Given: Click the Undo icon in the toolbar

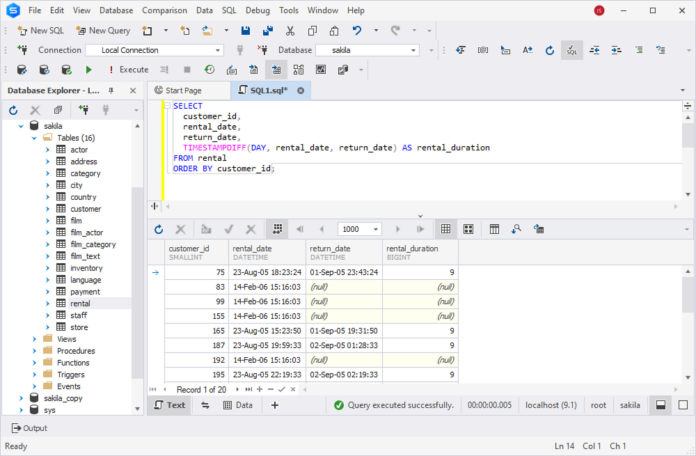Looking at the screenshot, I should click(358, 30).
